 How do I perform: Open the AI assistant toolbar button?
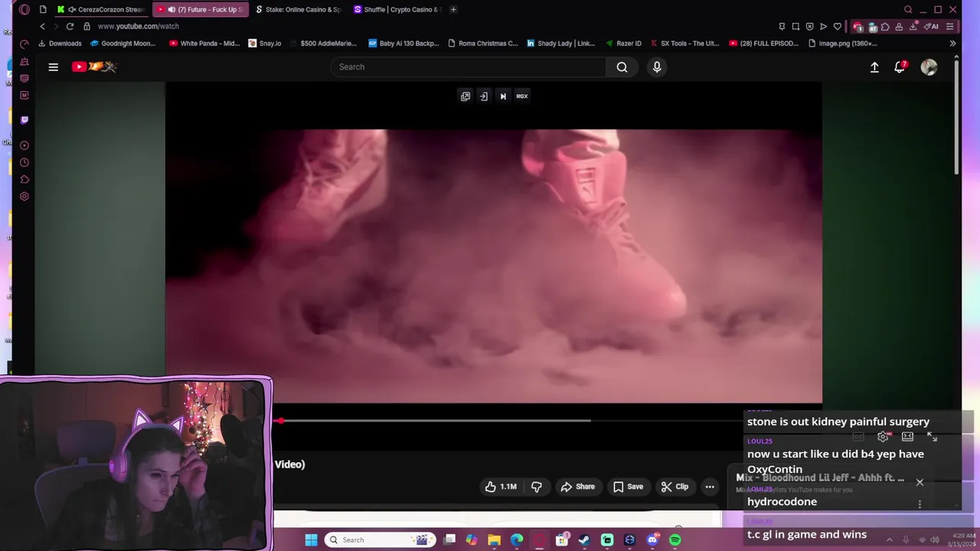tap(932, 27)
